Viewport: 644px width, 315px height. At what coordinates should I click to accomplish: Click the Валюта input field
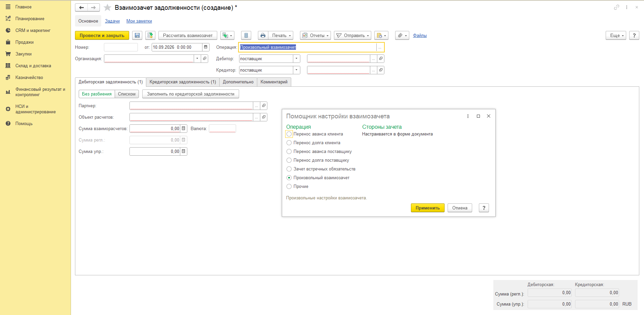pos(222,128)
